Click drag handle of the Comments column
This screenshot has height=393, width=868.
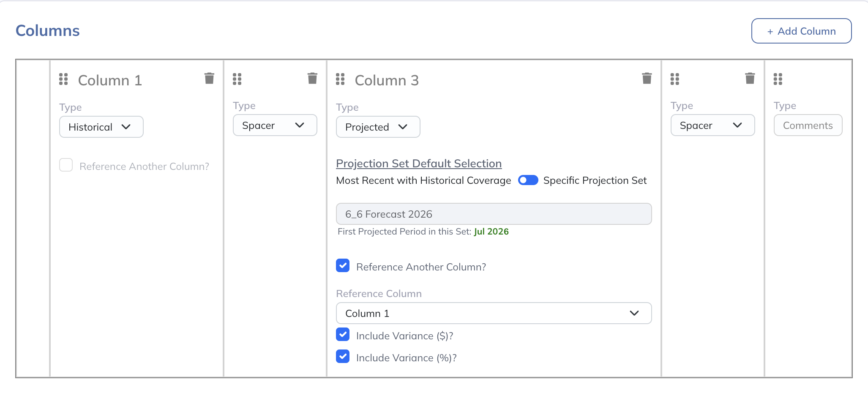click(x=778, y=79)
